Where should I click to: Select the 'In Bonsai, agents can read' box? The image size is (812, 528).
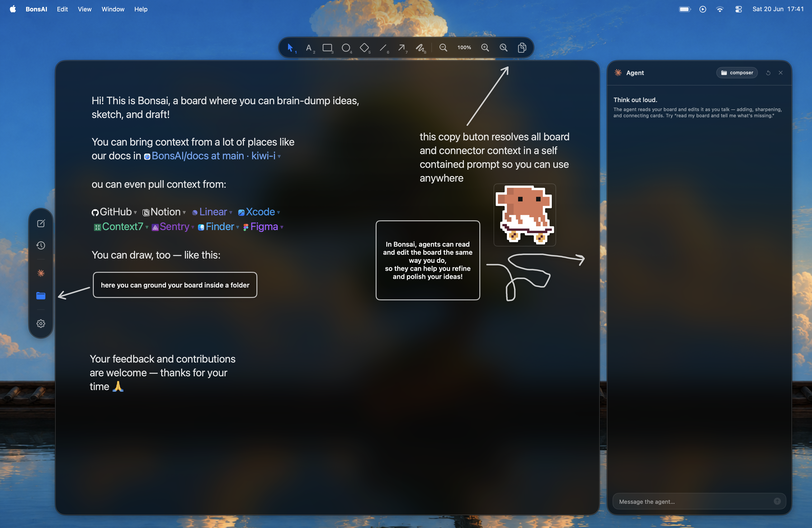point(428,260)
